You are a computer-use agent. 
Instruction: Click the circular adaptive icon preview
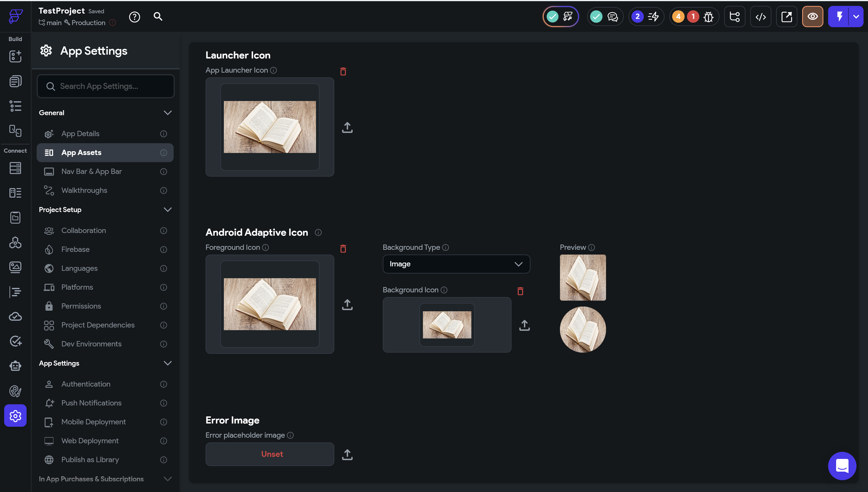coord(582,330)
